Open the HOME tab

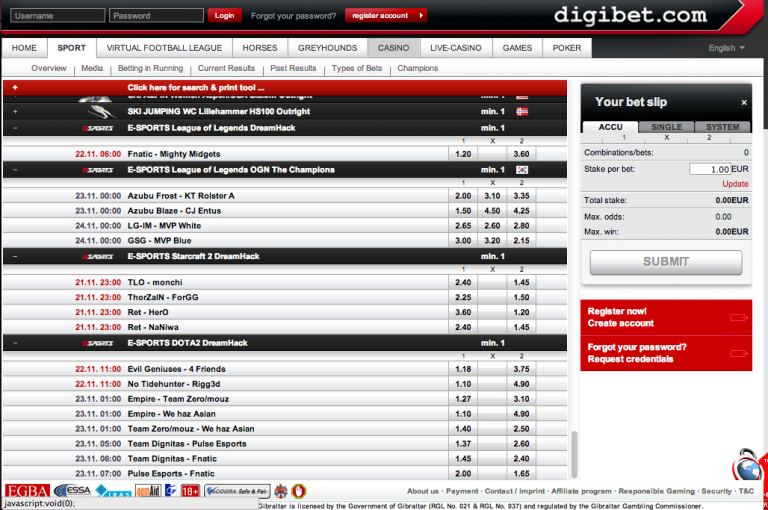tap(24, 48)
